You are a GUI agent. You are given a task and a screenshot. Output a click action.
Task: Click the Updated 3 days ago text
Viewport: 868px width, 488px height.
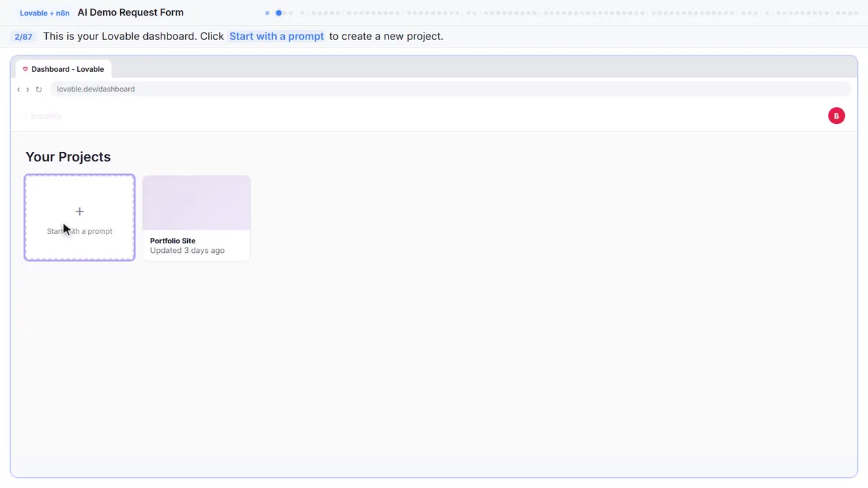(x=187, y=250)
